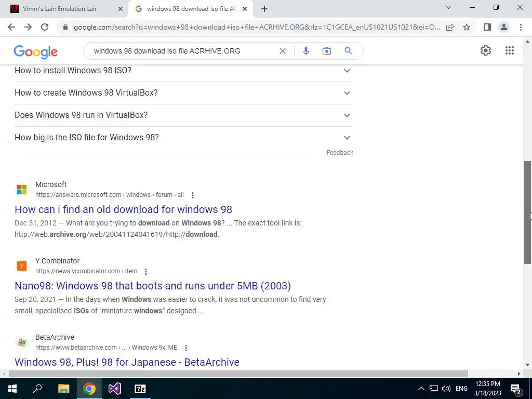Search by image with camera icon
Screen dimensions: 532x399
tap(326, 51)
